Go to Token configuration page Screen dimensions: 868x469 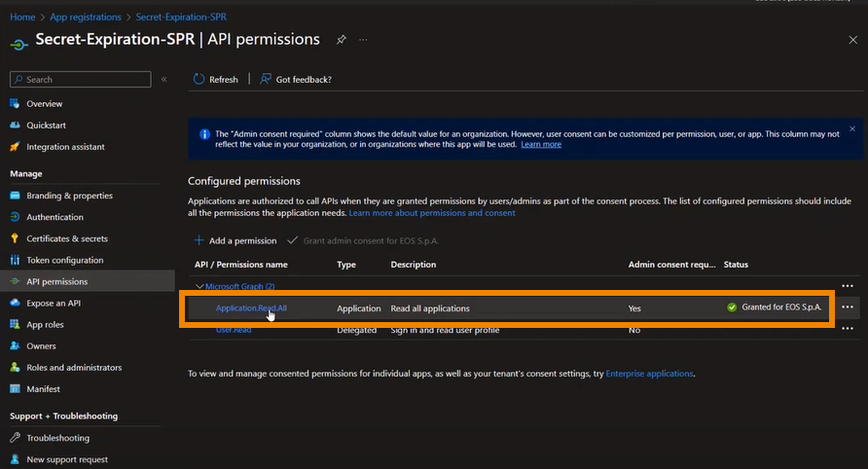[x=64, y=260]
